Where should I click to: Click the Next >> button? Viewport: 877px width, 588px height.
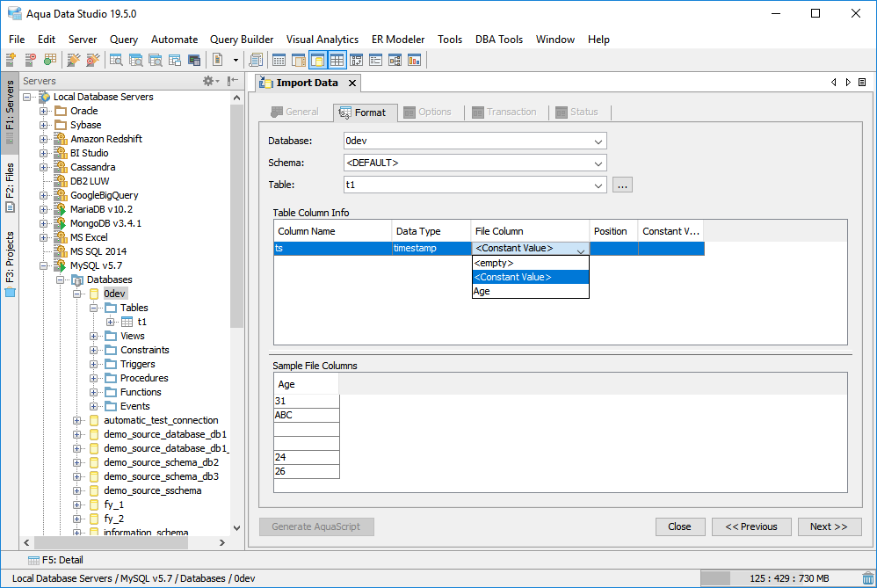click(x=829, y=526)
